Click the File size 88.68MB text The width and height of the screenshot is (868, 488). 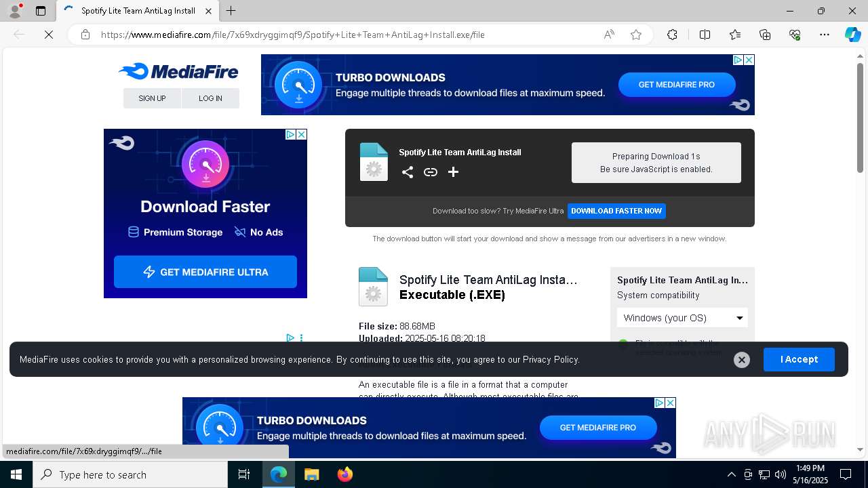point(397,326)
